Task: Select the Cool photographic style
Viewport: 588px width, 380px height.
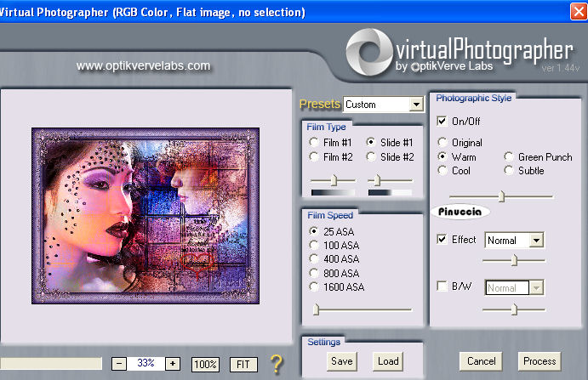Action: [x=442, y=171]
